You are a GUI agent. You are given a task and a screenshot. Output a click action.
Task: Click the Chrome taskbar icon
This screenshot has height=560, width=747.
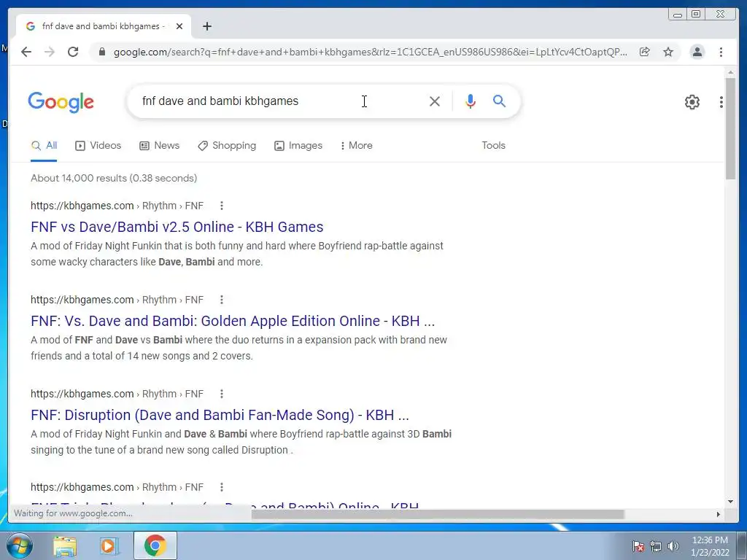tap(155, 545)
